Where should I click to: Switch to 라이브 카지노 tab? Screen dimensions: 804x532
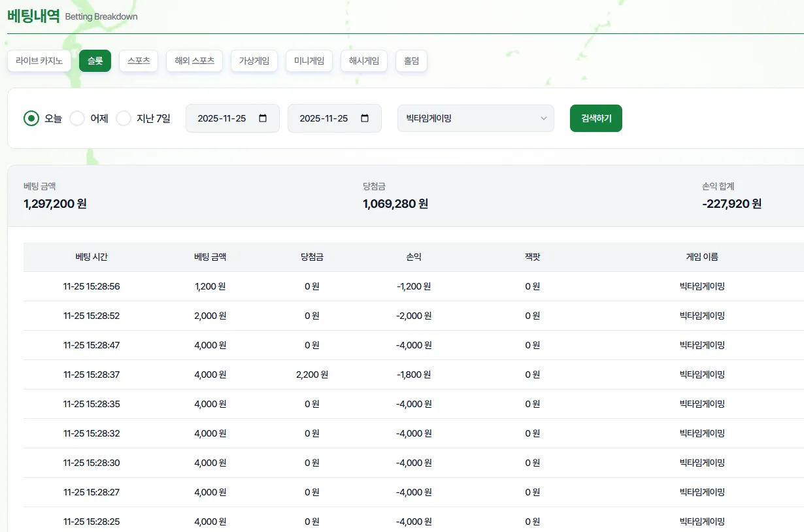coord(39,61)
